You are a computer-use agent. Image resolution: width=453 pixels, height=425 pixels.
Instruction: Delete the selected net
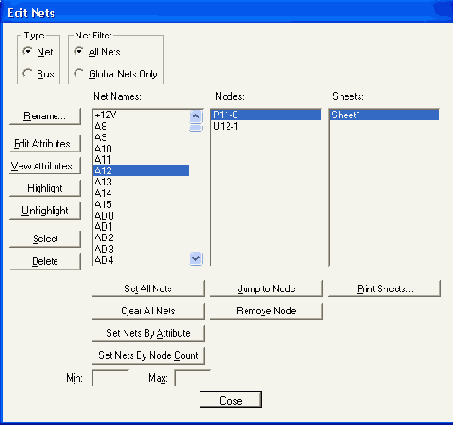[45, 261]
